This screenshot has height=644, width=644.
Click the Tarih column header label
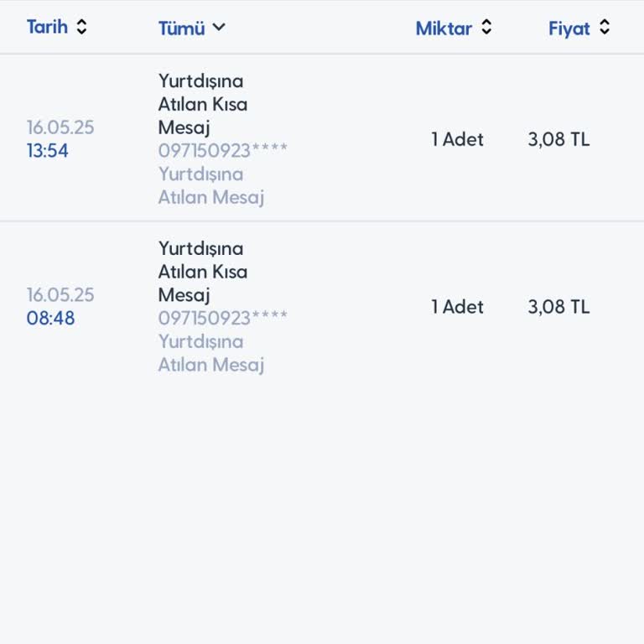tap(47, 27)
